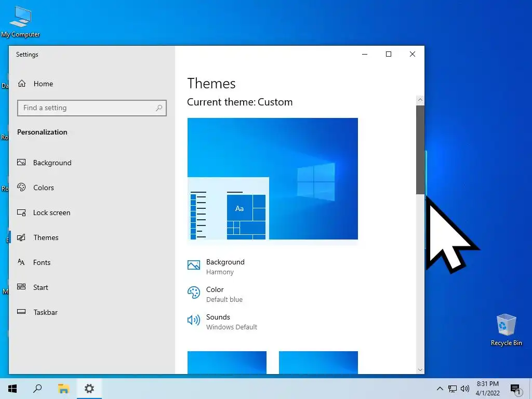The height and width of the screenshot is (399, 532).
Task: Click the vertical scrollbar thumb
Action: point(420,150)
